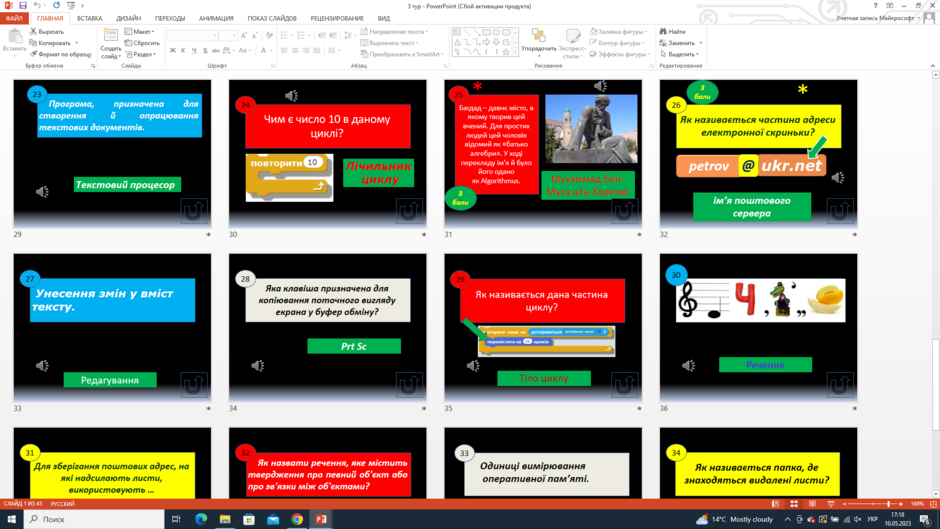Reset slide layout with Сбросить

click(142, 43)
